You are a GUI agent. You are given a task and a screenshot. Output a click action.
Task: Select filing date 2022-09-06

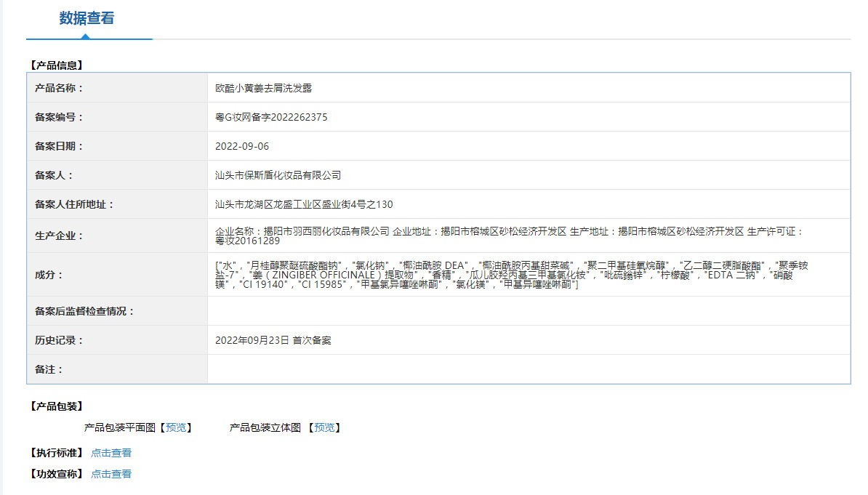tap(242, 146)
